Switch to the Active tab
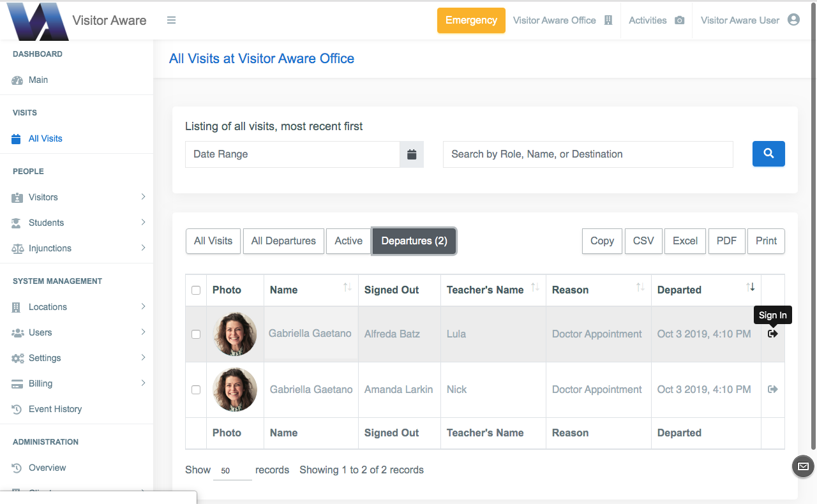This screenshot has height=504, width=817. 349,241
